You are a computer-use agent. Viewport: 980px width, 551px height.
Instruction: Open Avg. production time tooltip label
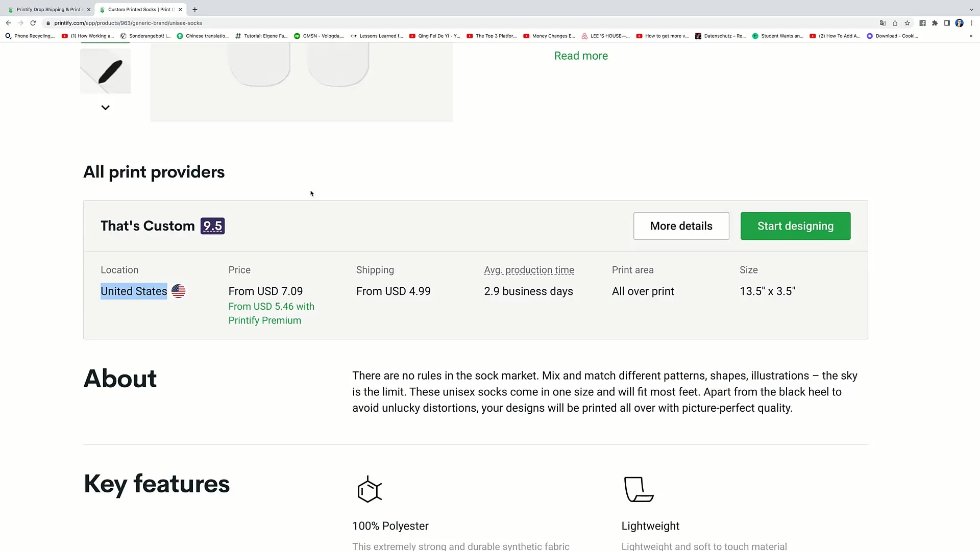point(529,270)
